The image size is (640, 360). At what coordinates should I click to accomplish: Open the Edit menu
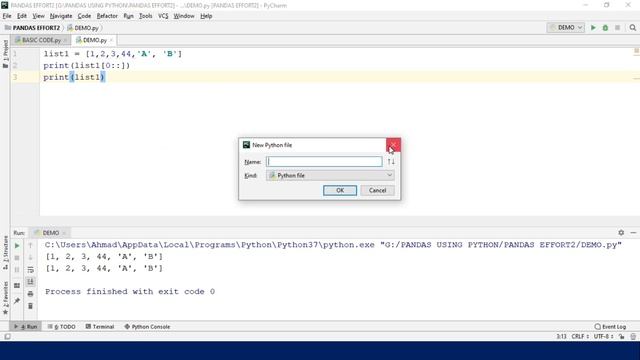tap(22, 16)
